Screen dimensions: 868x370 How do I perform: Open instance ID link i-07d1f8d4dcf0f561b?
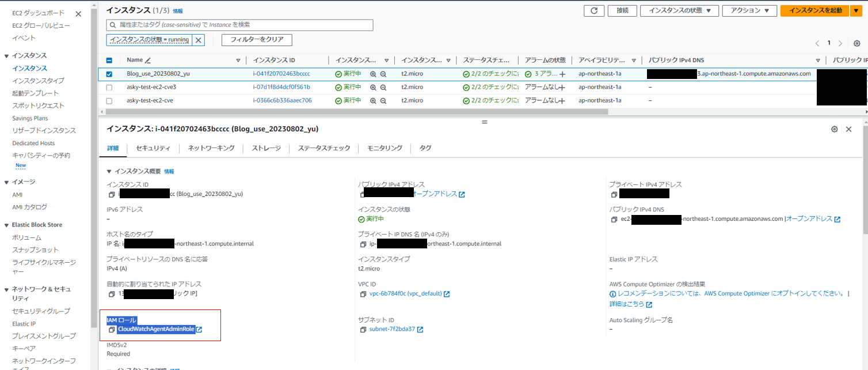tap(281, 87)
